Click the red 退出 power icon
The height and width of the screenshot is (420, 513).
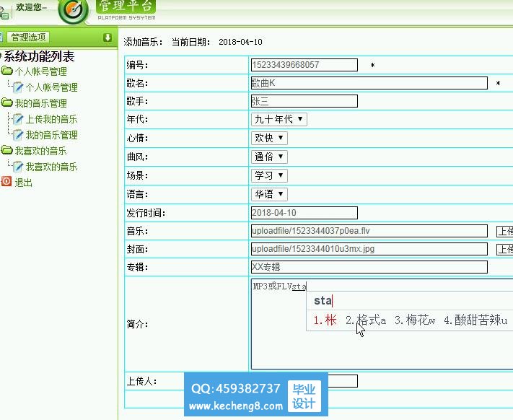[6, 181]
